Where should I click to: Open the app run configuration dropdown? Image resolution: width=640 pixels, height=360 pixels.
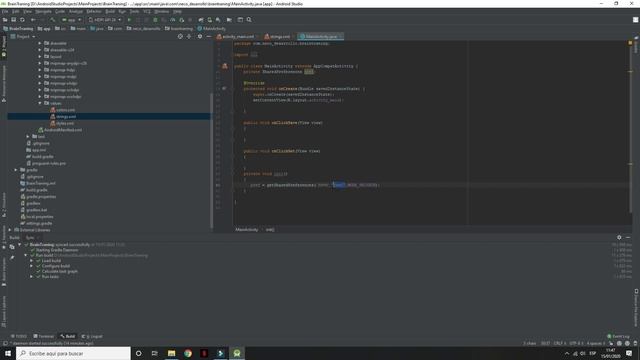(71, 20)
